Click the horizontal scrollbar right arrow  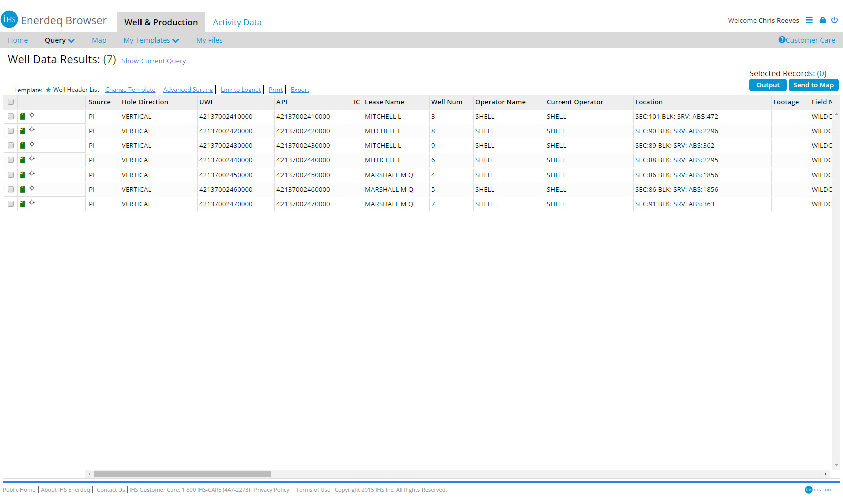pos(825,474)
